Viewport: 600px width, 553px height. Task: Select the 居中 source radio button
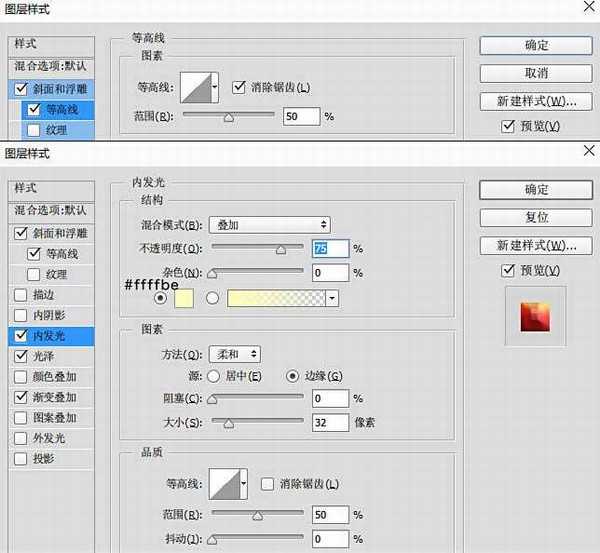click(213, 376)
